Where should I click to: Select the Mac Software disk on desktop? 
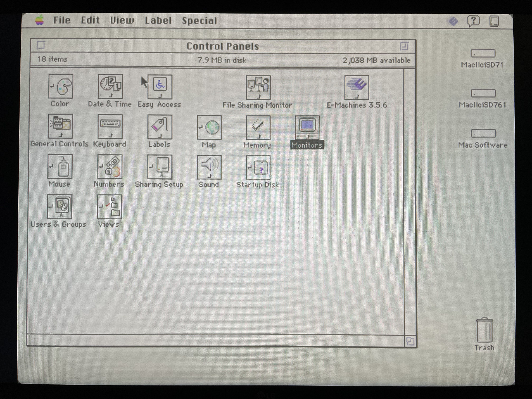pyautogui.click(x=483, y=133)
